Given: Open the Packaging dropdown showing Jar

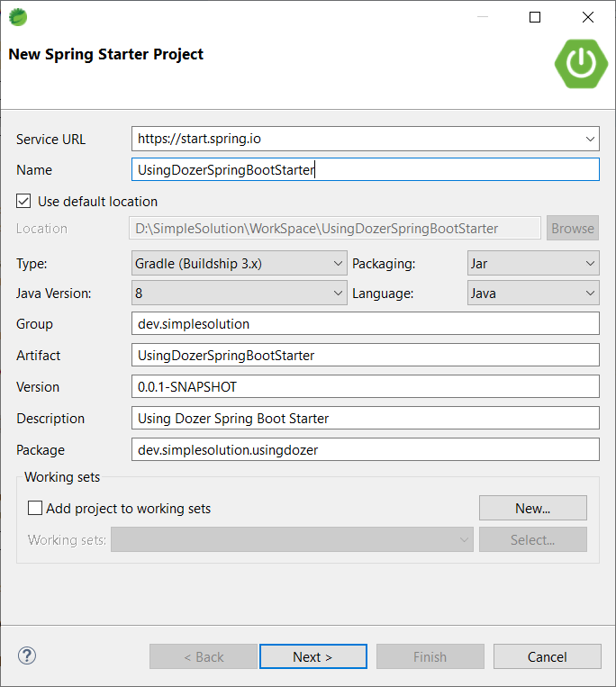Looking at the screenshot, I should 533,263.
